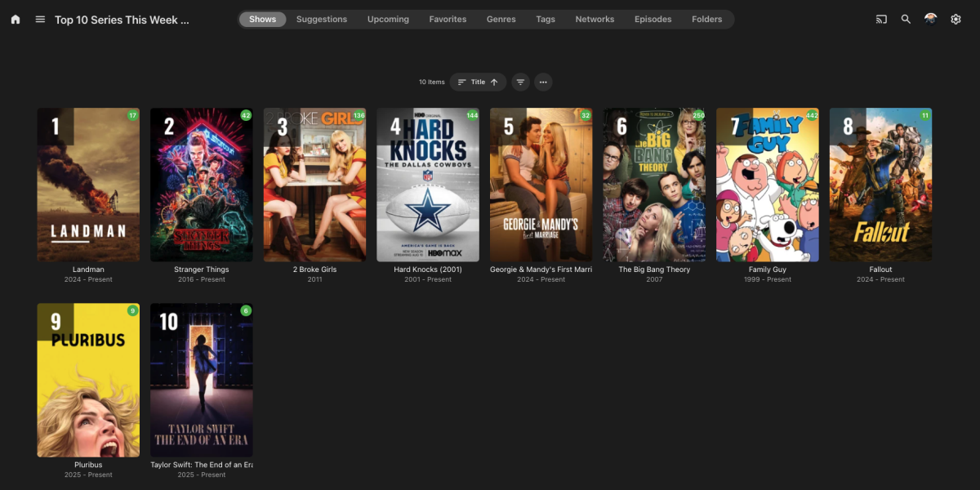Open the user profile avatar
Viewport: 980px width, 490px height.
click(x=930, y=19)
